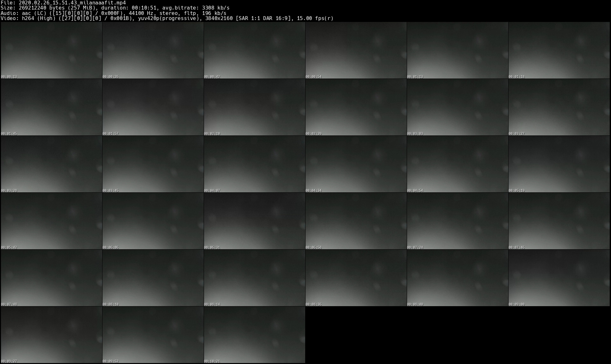Click the 00:09:52 frame
Viewport: 611px width, 364px height.
pyautogui.click(x=153, y=335)
